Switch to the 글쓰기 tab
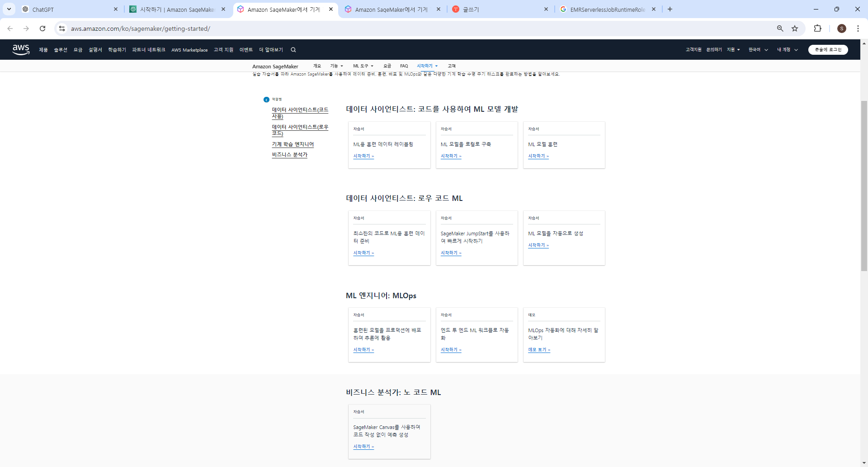Viewport: 868px width, 467px height. pos(500,9)
